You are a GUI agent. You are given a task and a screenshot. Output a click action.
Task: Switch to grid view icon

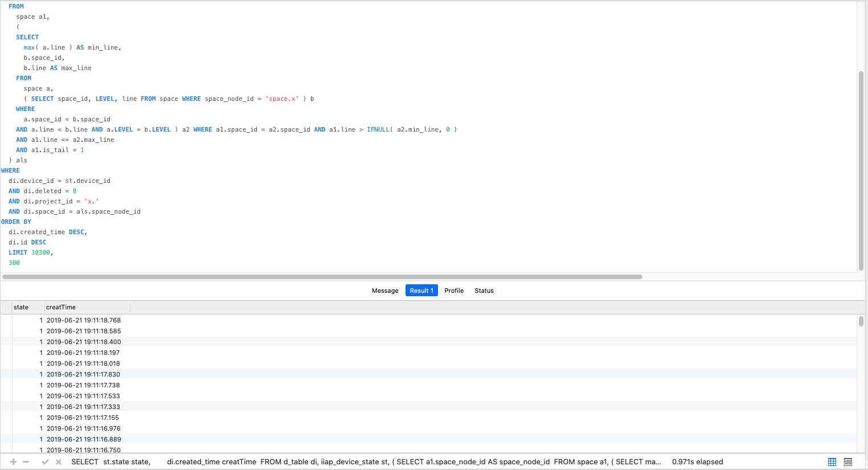click(832, 462)
